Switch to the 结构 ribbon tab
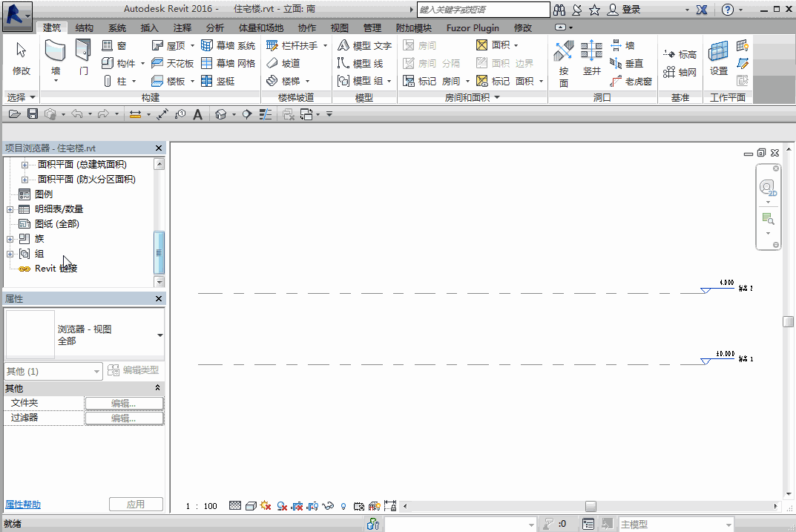Screen dimensions: 796x532 pos(85,28)
